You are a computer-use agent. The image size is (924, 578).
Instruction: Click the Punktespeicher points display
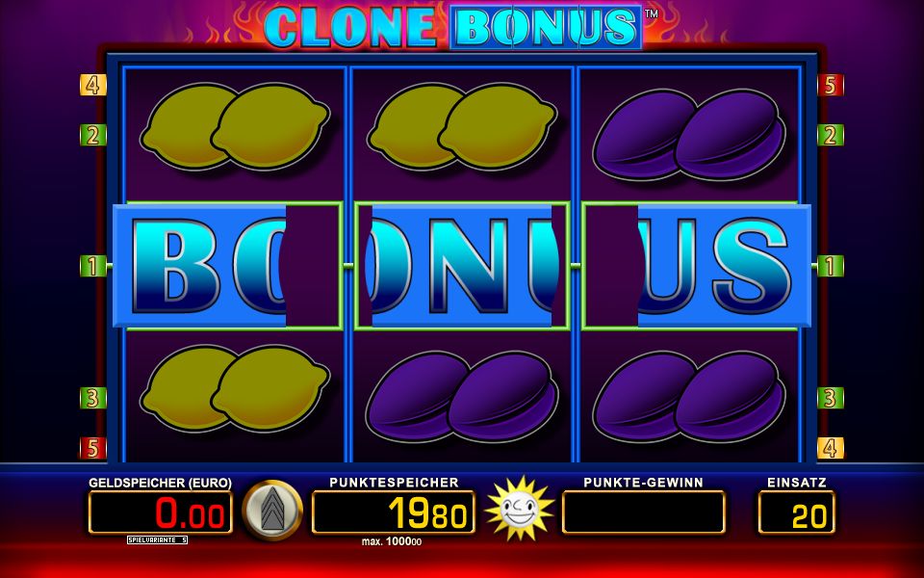[394, 512]
